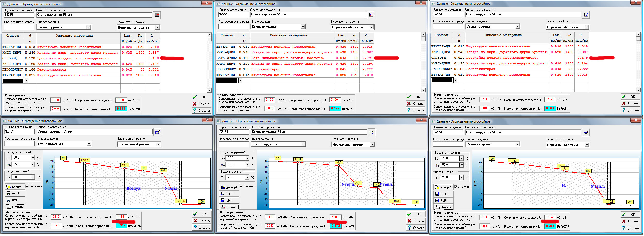Save WMF in graph window R 3.189
The width and height of the screenshot is (644, 236).
pyautogui.click(x=15, y=194)
